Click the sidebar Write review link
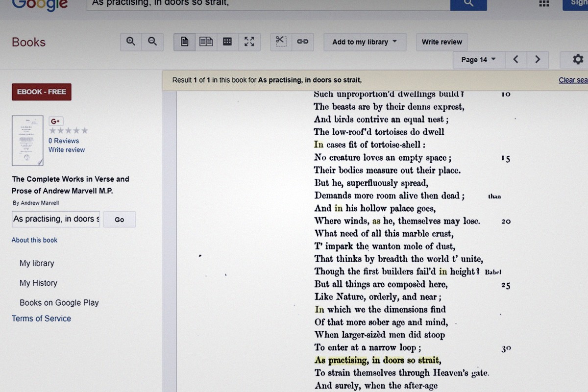The height and width of the screenshot is (392, 588). click(67, 150)
